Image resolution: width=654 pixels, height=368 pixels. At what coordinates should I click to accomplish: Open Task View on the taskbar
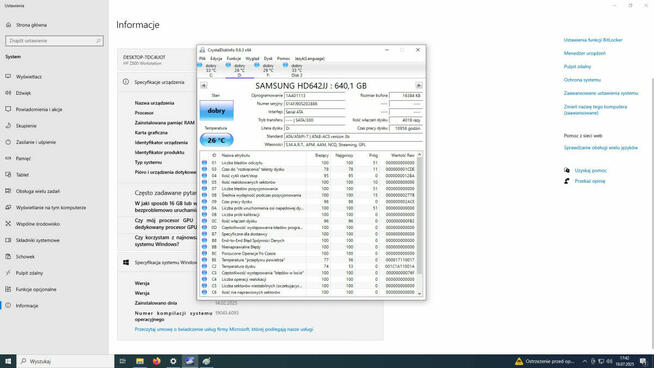(x=123, y=361)
